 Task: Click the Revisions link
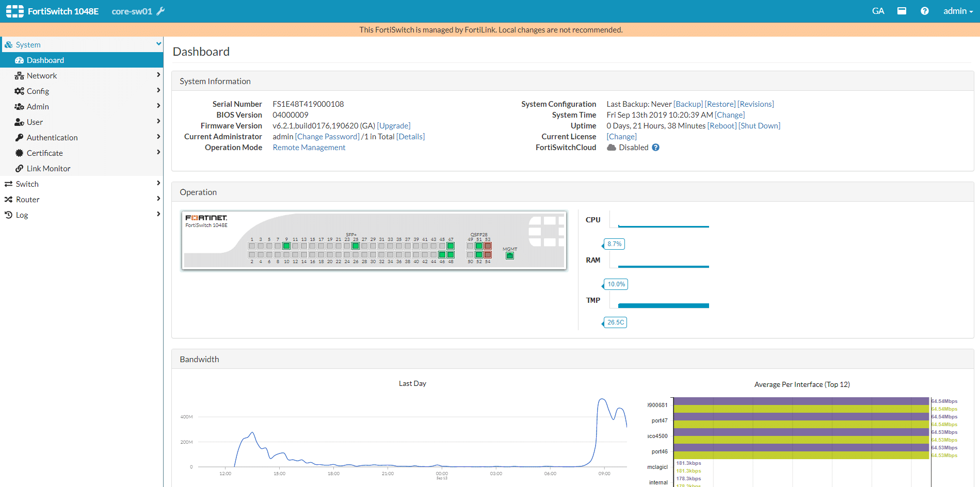756,104
